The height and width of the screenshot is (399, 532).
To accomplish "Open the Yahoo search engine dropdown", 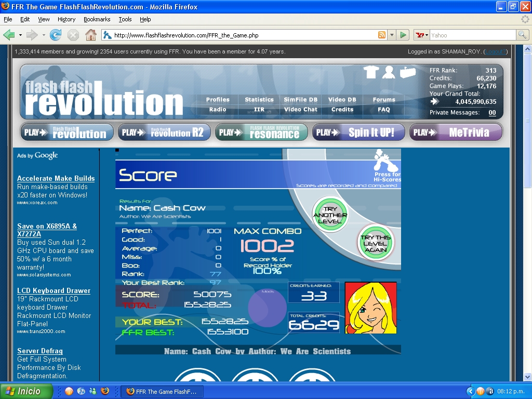I will click(x=422, y=35).
